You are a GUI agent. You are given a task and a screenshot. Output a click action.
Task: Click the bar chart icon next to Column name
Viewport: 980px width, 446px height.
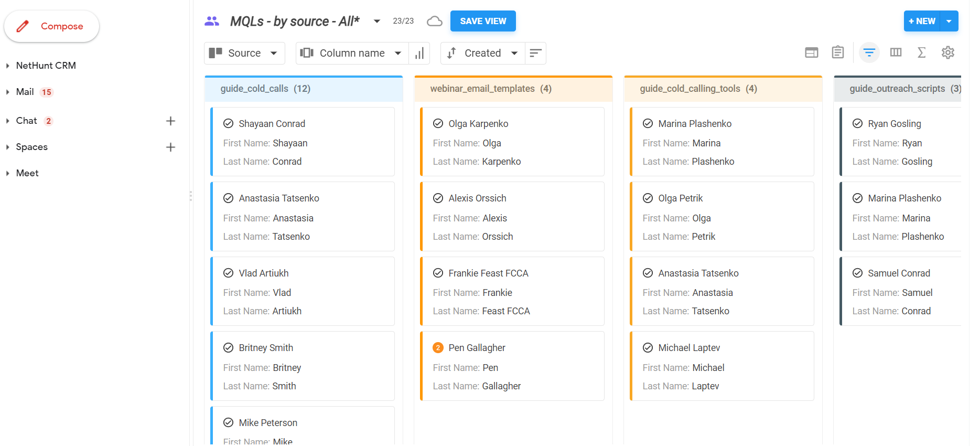419,53
